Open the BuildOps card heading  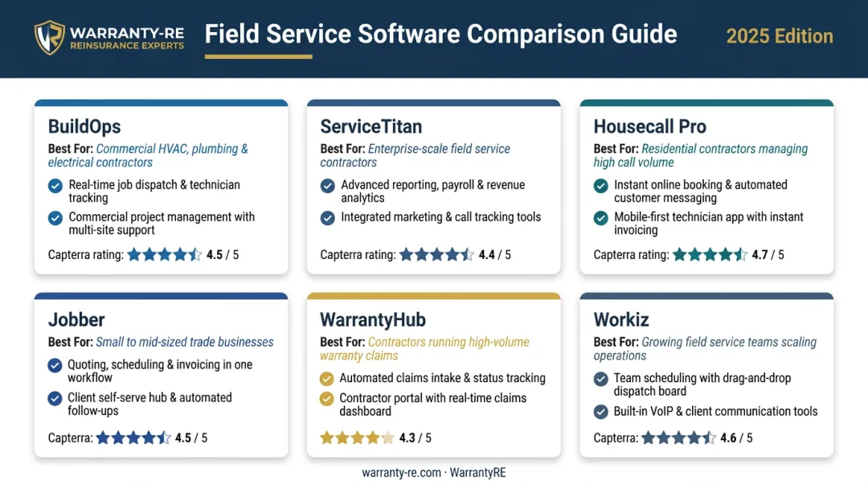(x=84, y=126)
